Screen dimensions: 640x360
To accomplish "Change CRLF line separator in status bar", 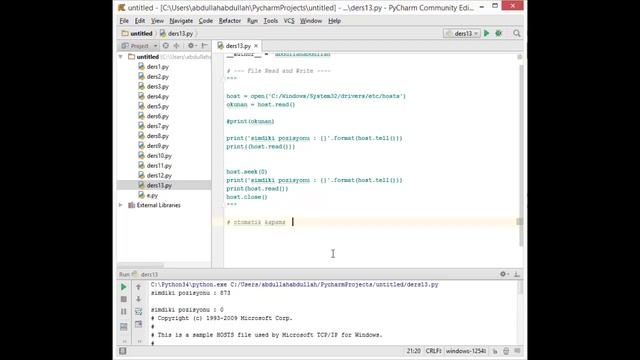I will tap(433, 351).
